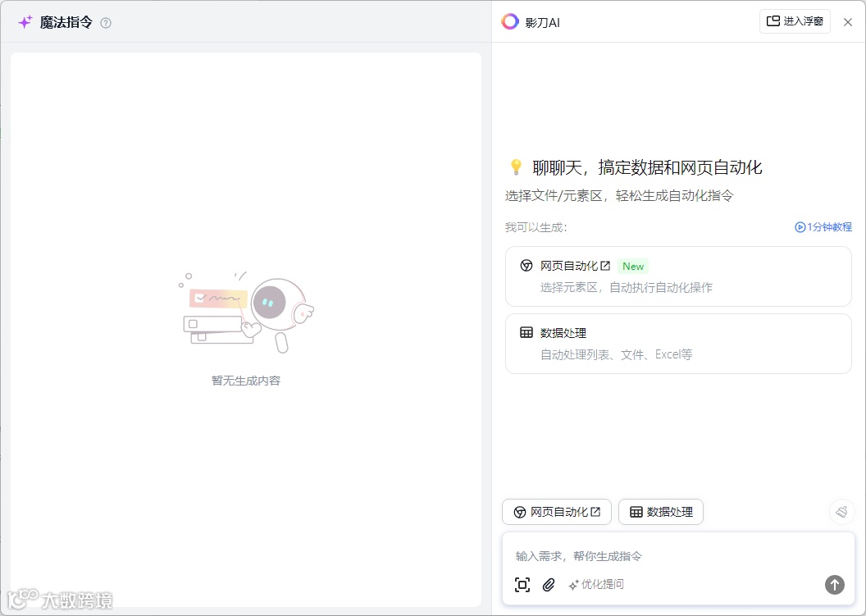
Task: Click the 影刀AI logo icon
Action: 510,21
